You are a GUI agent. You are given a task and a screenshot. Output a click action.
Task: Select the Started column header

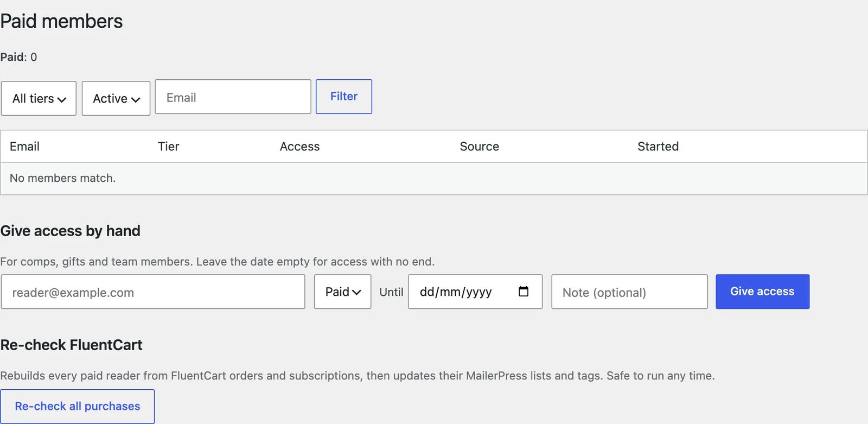pos(658,147)
